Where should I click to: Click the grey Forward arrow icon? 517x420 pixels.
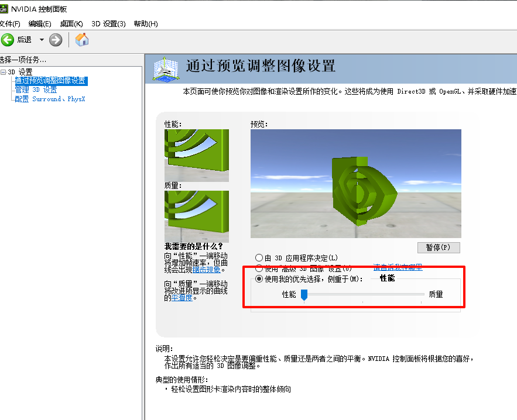click(x=56, y=40)
